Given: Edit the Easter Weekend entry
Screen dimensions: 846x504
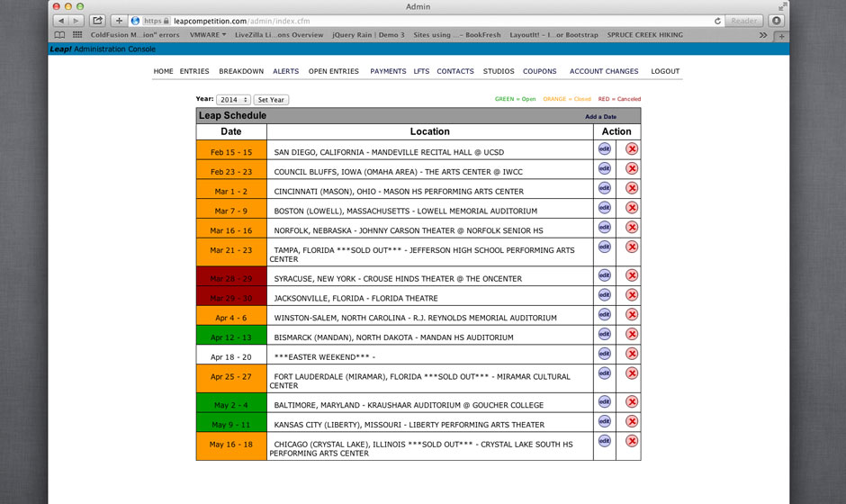Looking at the screenshot, I should [604, 354].
